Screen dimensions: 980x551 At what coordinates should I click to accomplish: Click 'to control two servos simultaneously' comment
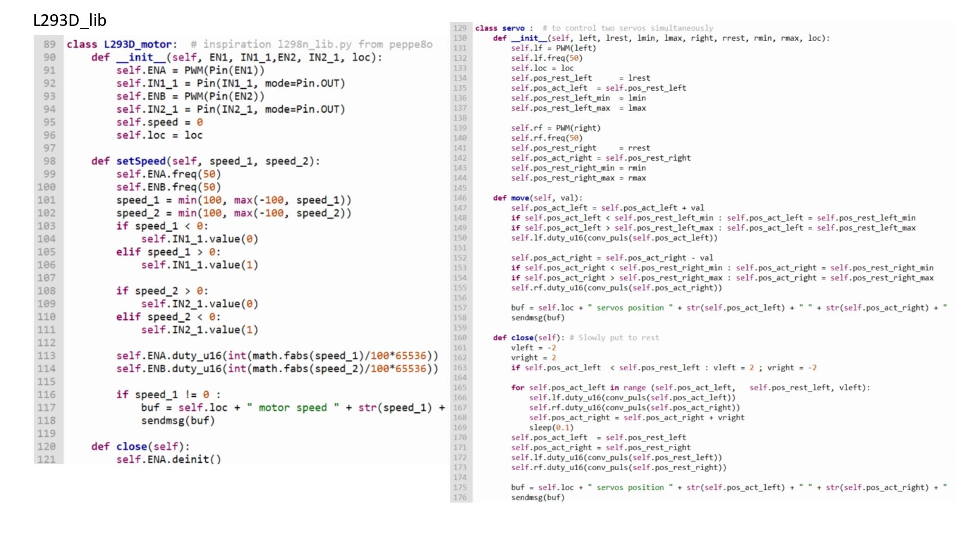tap(628, 28)
